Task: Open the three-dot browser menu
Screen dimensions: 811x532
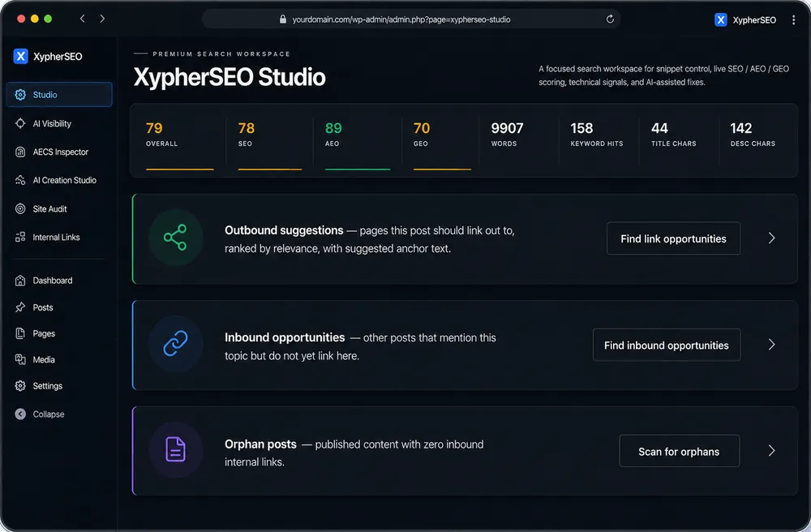Action: (793, 19)
